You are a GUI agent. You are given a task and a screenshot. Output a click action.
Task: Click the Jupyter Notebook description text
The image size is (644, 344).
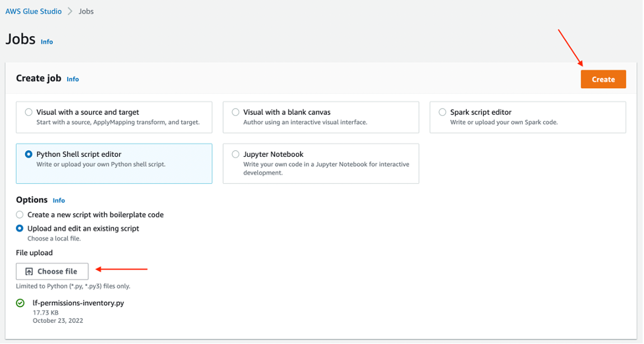coord(326,168)
